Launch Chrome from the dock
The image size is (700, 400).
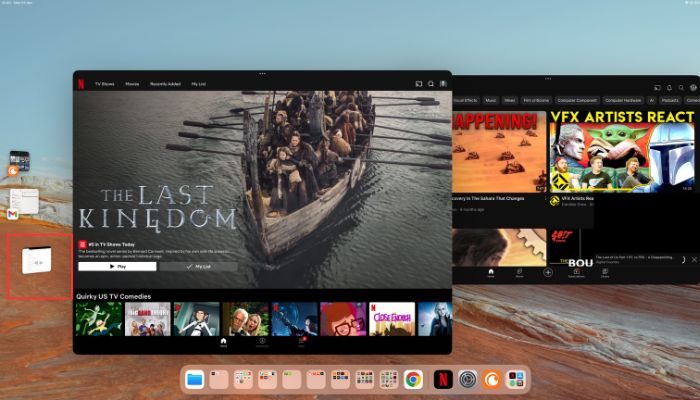(x=413, y=379)
